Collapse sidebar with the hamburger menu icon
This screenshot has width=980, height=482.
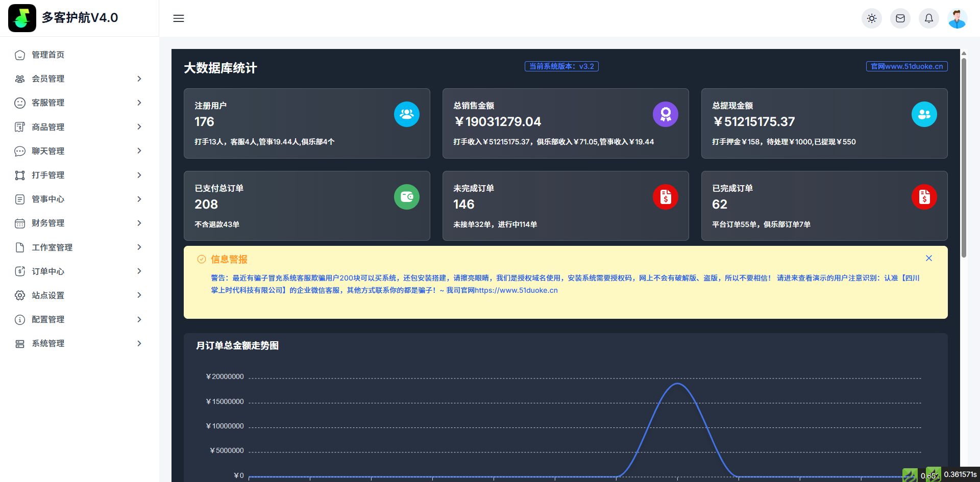179,18
